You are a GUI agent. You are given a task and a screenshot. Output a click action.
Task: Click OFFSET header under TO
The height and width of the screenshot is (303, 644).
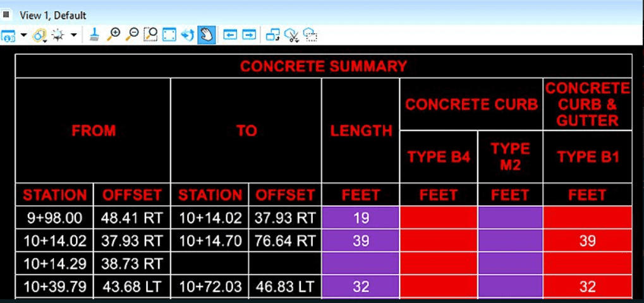click(x=285, y=195)
